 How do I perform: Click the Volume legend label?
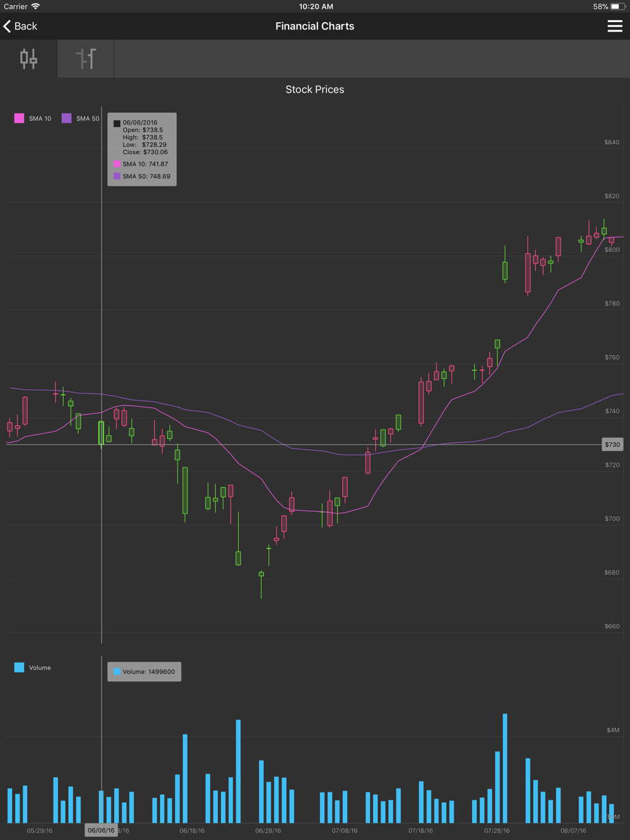pos(40,667)
